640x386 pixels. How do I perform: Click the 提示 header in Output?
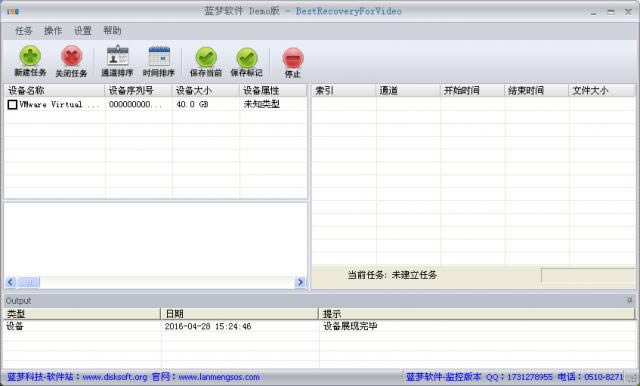477,314
